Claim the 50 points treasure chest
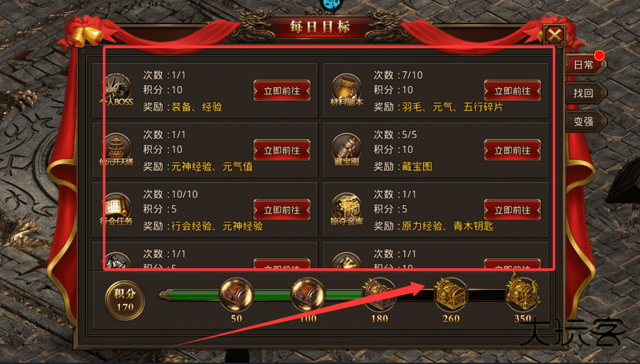Viewport: 640px width, 364px height. 237,294
